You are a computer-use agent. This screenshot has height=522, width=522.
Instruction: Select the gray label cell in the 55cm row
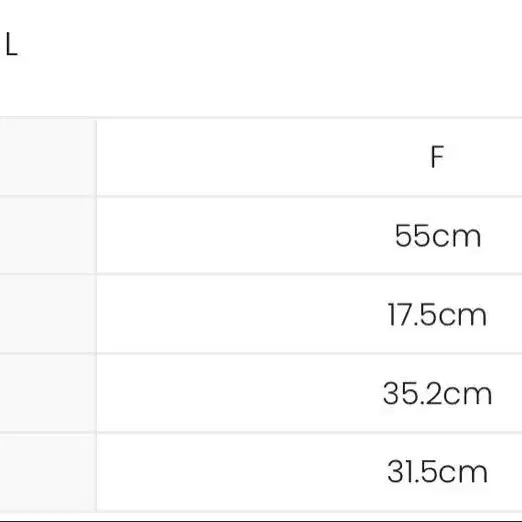coord(48,235)
